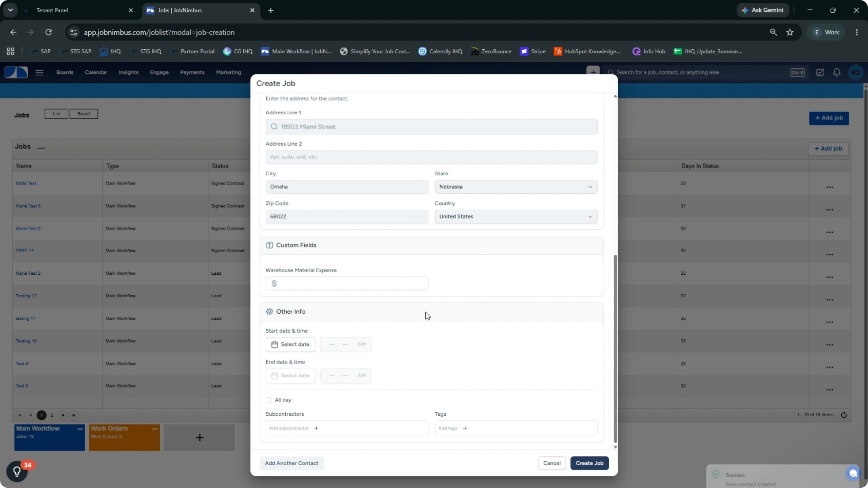Open the Engage menu
Image resolution: width=868 pixels, height=488 pixels.
[159, 73]
